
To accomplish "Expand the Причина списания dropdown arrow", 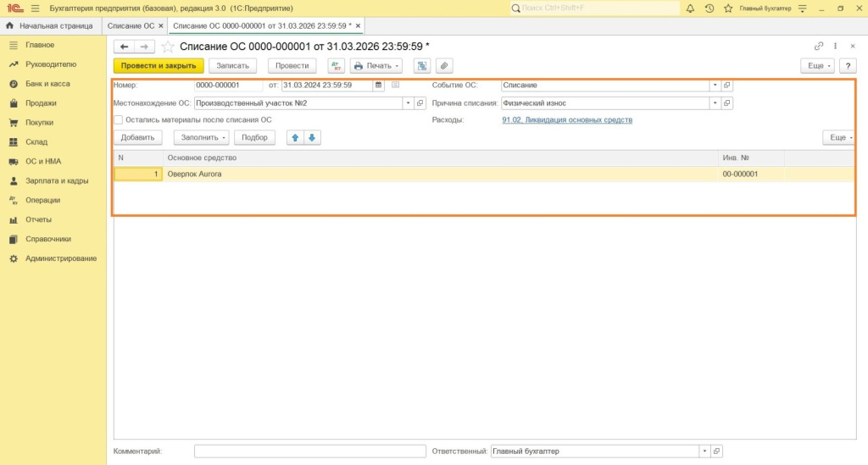I will [x=715, y=103].
